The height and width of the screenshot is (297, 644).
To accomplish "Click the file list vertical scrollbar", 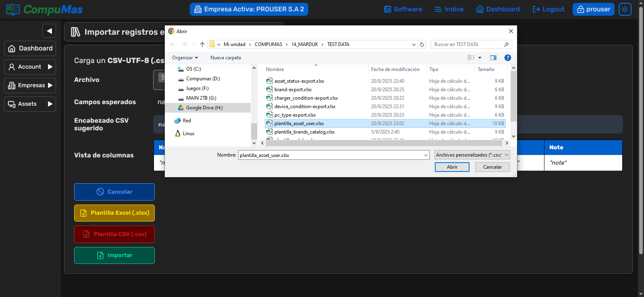I will click(513, 97).
